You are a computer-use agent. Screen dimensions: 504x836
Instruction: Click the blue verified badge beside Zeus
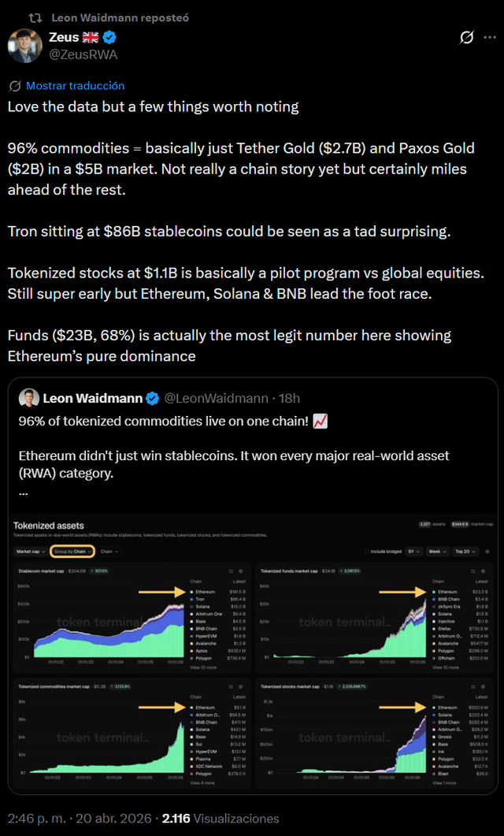(111, 37)
